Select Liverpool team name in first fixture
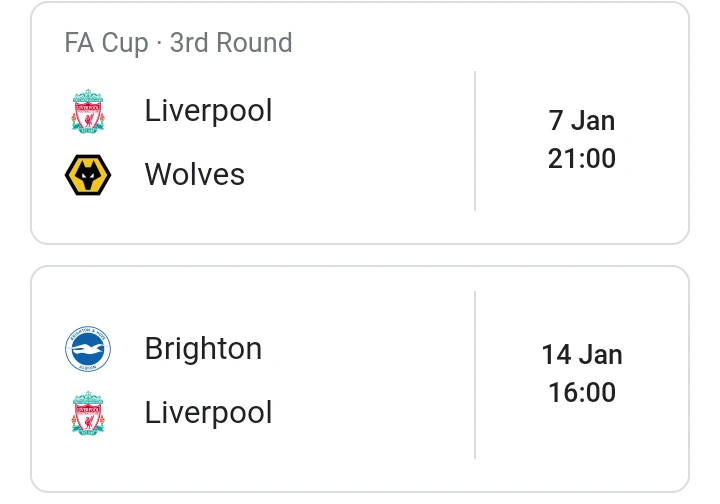The image size is (720, 504). pos(208,111)
